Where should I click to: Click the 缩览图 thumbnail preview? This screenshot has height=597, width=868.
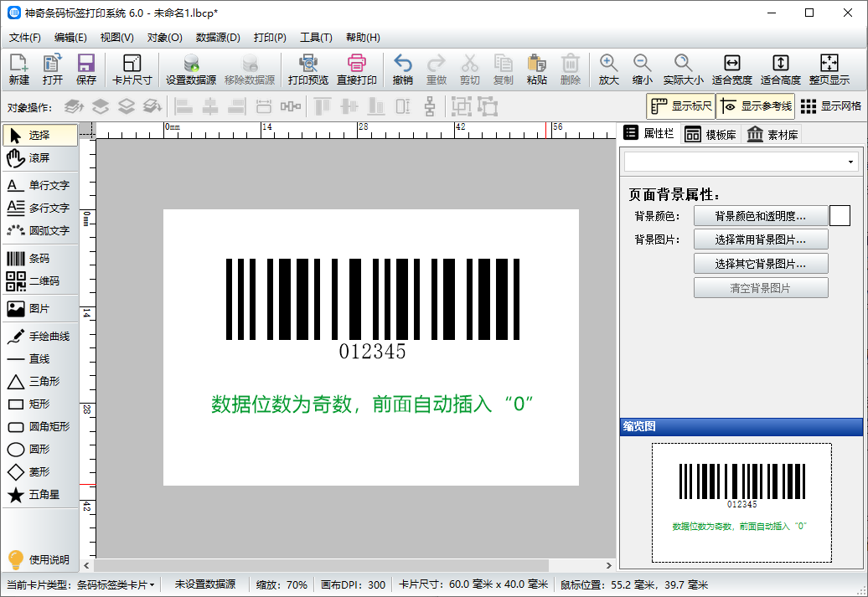click(x=741, y=502)
